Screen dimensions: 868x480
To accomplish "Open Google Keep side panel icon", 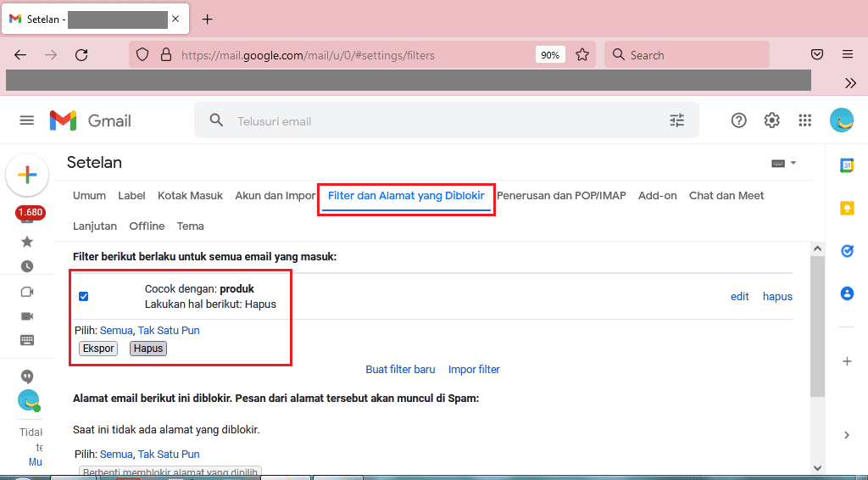I will click(x=847, y=208).
